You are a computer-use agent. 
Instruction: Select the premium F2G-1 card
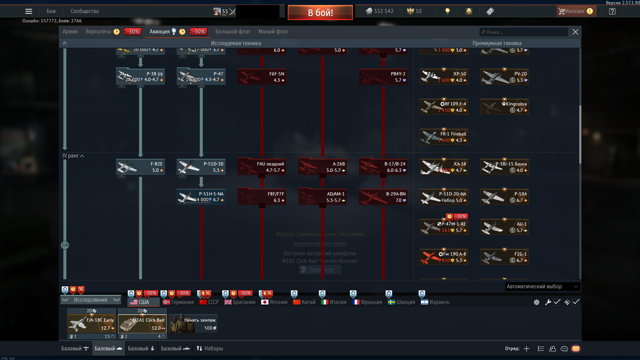(x=504, y=257)
